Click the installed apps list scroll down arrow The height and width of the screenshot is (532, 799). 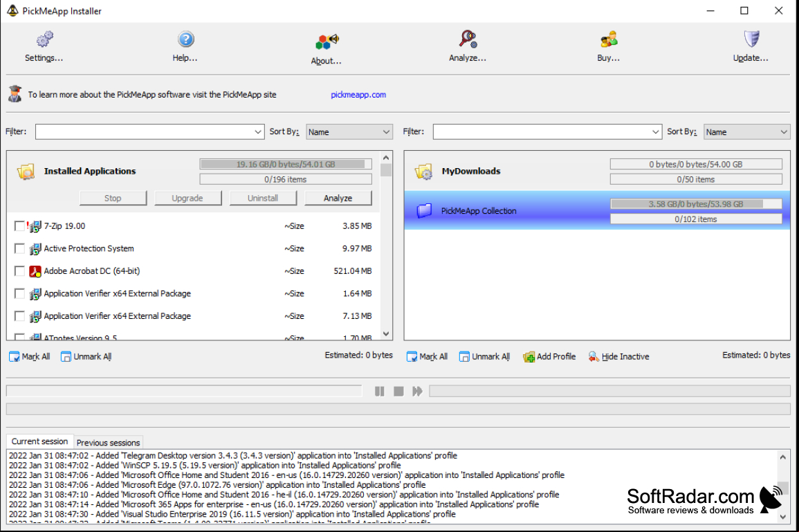click(386, 334)
